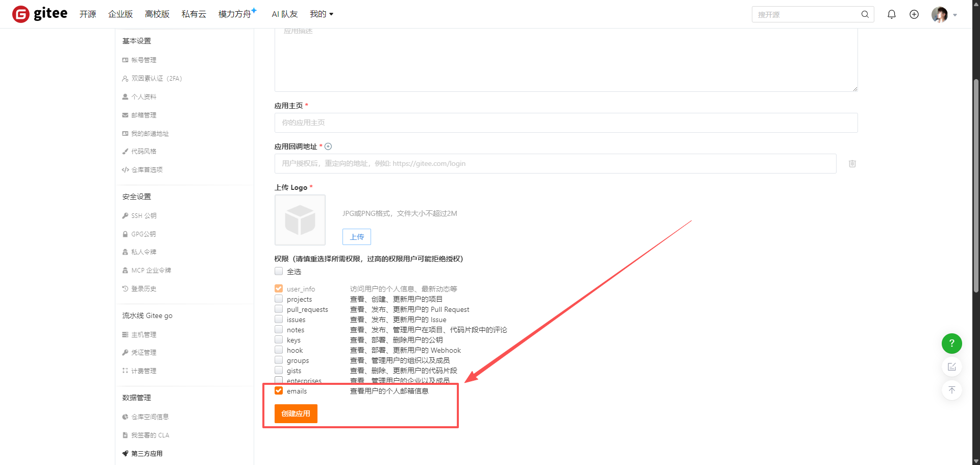The height and width of the screenshot is (465, 980).
Task: Open the 企业版 navigation item
Action: tap(120, 14)
